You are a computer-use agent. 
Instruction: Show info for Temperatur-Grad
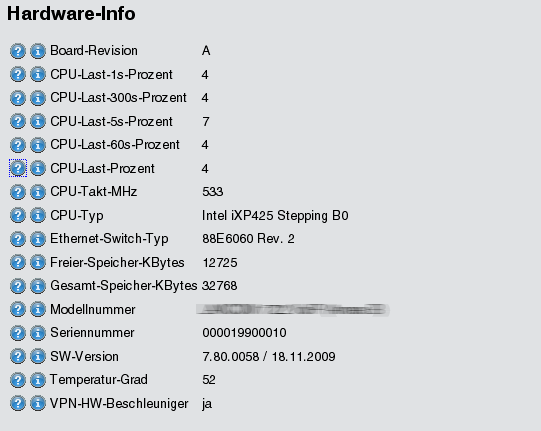(38, 380)
